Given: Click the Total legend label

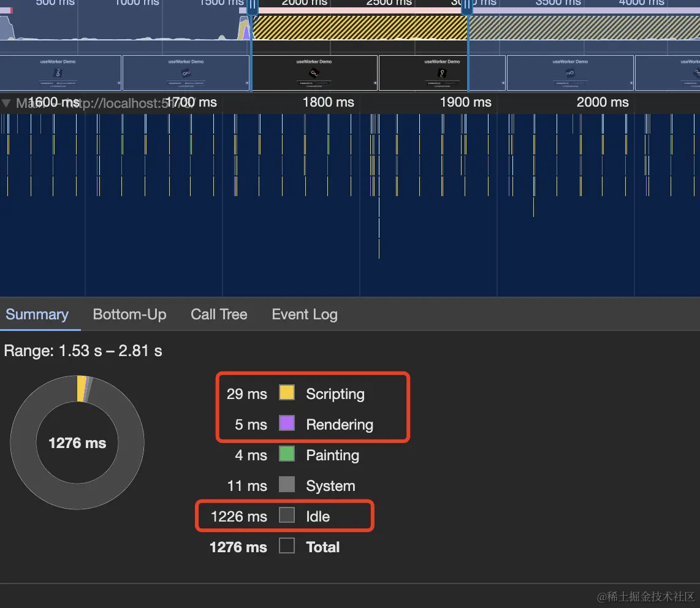Looking at the screenshot, I should click(323, 547).
